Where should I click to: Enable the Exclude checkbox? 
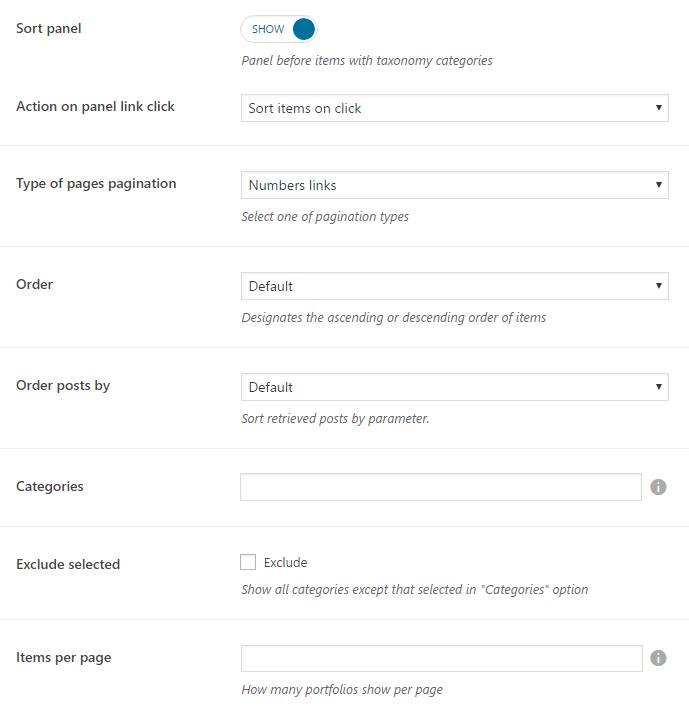[249, 563]
